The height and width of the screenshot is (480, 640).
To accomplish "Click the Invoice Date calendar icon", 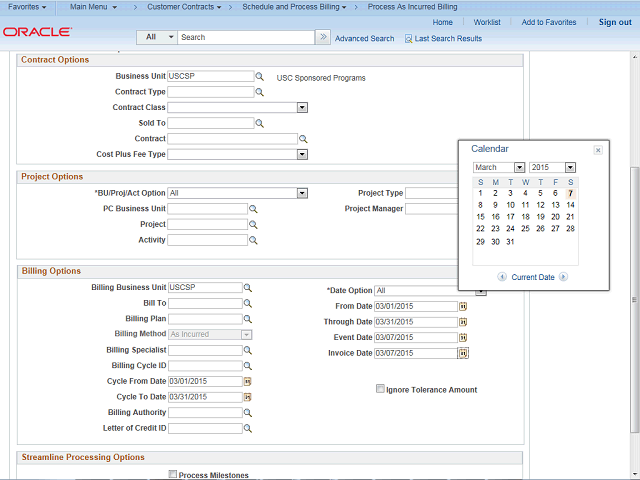I will (x=463, y=353).
